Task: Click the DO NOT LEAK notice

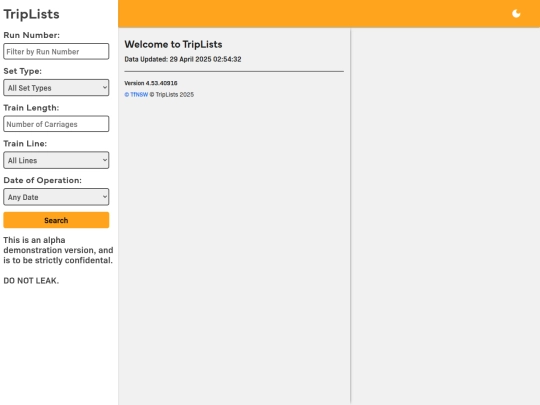Action: [x=31, y=281]
